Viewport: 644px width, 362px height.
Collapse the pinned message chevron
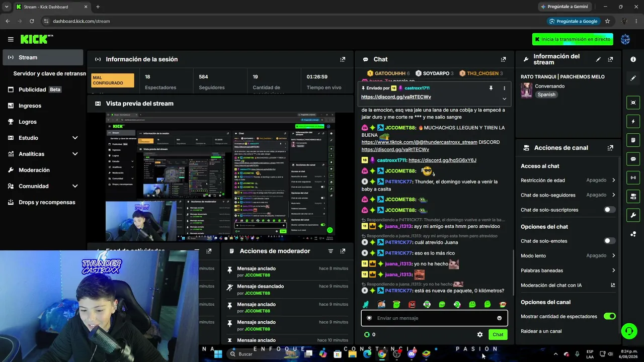[x=504, y=99]
